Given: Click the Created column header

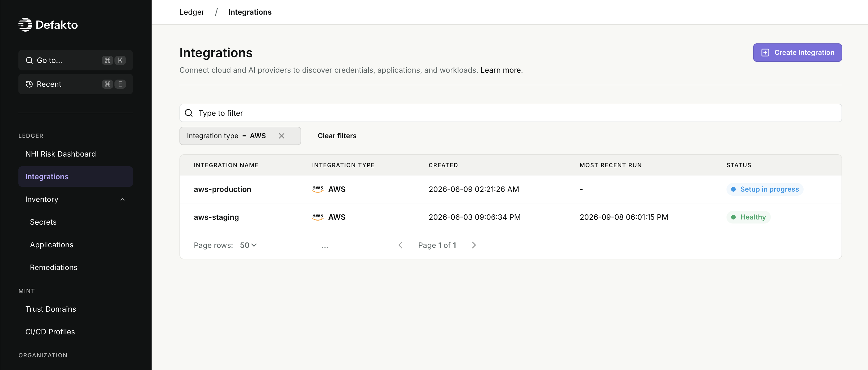Looking at the screenshot, I should click(x=443, y=165).
